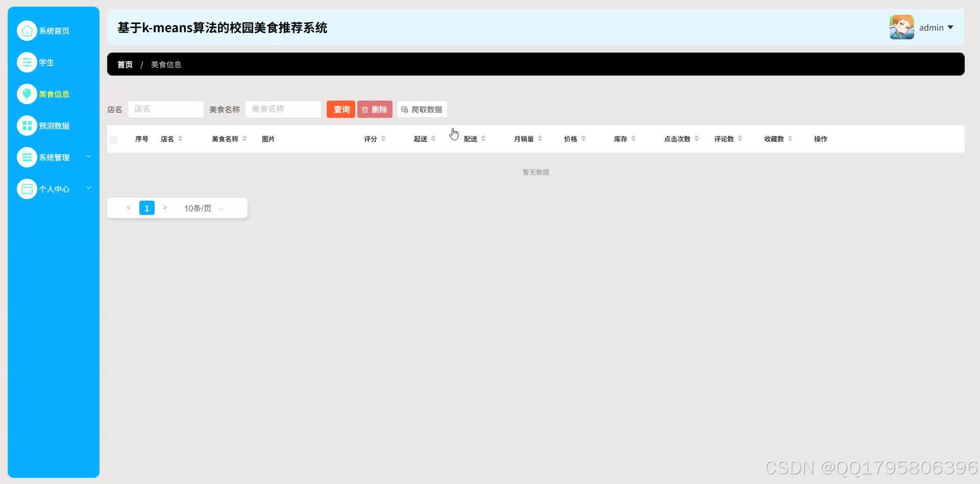The width and height of the screenshot is (980, 484).
Task: Go to next page arrow
Action: coord(165,208)
